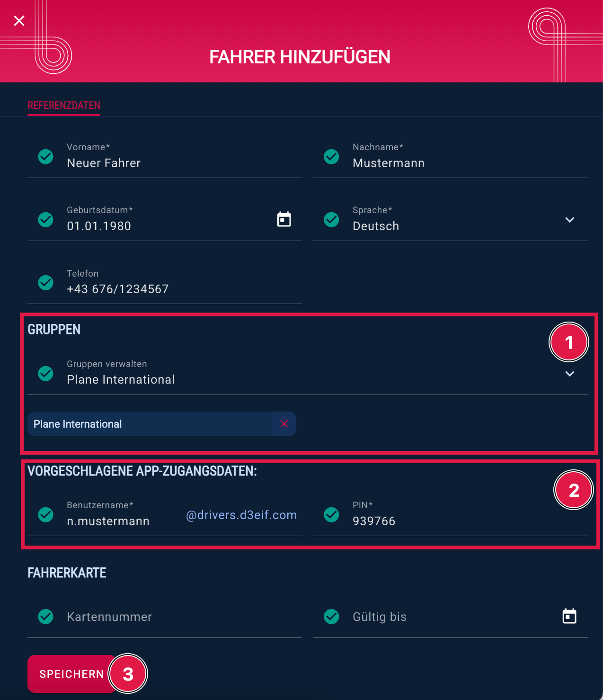Remove the Plane International group chip
The width and height of the screenshot is (603, 700).
click(284, 424)
